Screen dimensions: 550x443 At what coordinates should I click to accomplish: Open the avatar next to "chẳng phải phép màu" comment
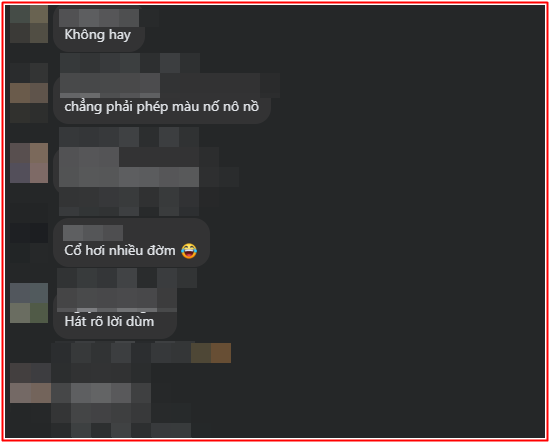[29, 93]
